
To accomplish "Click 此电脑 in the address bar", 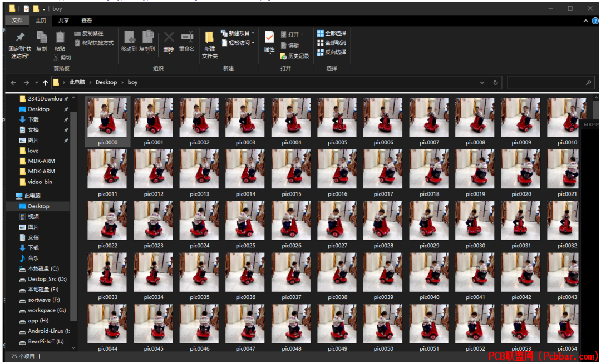I will click(x=77, y=82).
